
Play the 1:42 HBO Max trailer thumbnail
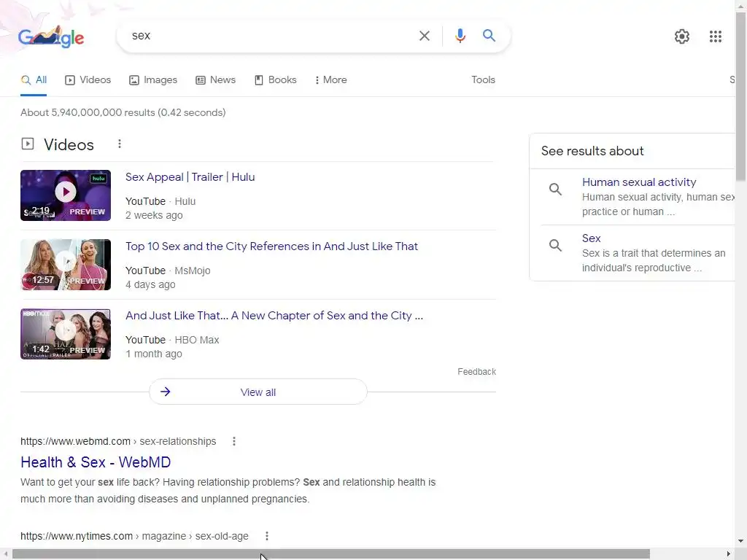tap(66, 334)
